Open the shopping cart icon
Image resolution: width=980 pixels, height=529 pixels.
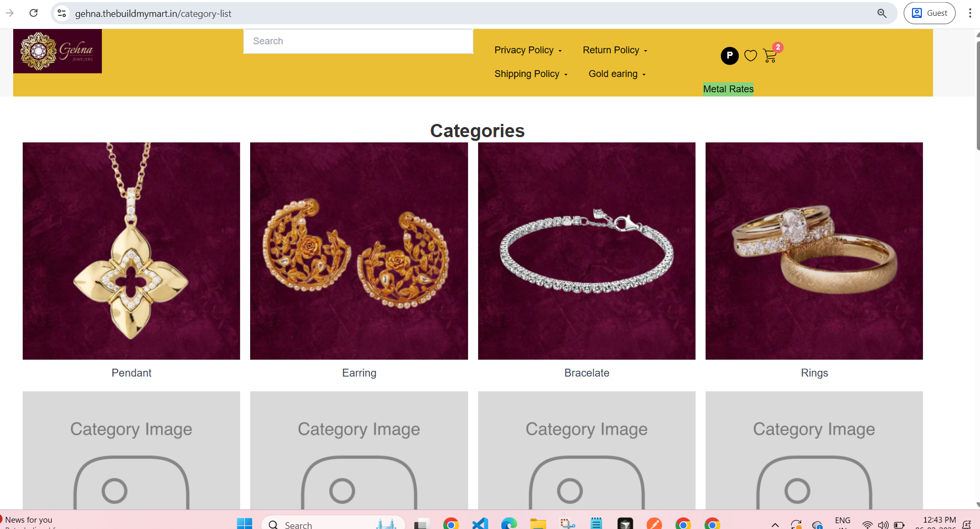[770, 55]
